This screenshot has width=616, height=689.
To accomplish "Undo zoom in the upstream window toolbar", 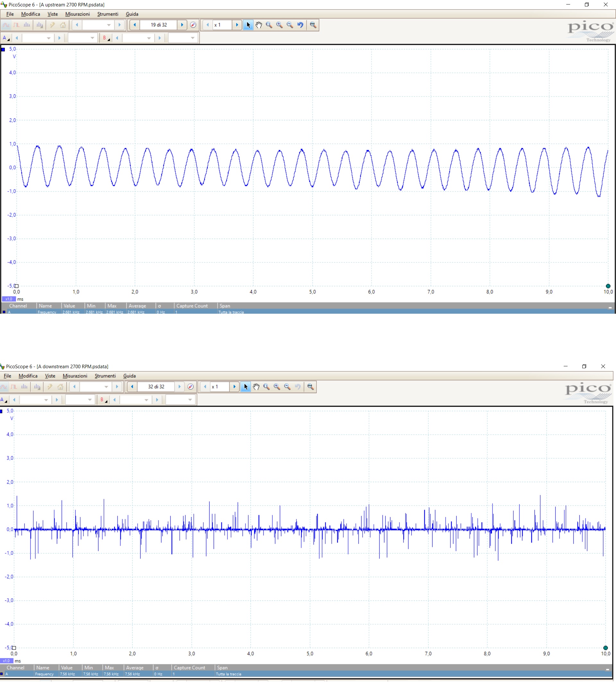I will point(300,25).
